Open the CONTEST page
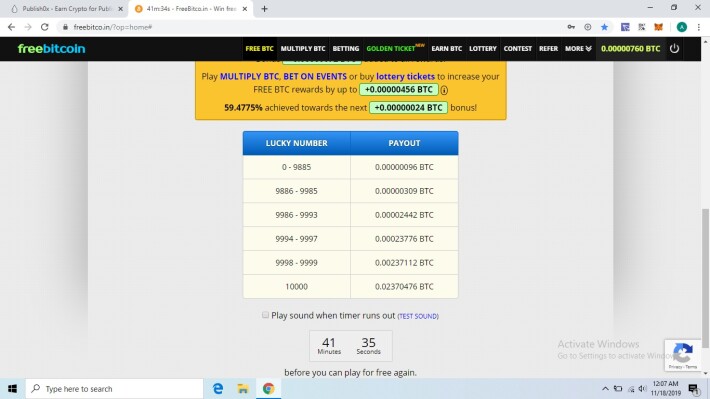The width and height of the screenshot is (710, 399). click(x=518, y=48)
